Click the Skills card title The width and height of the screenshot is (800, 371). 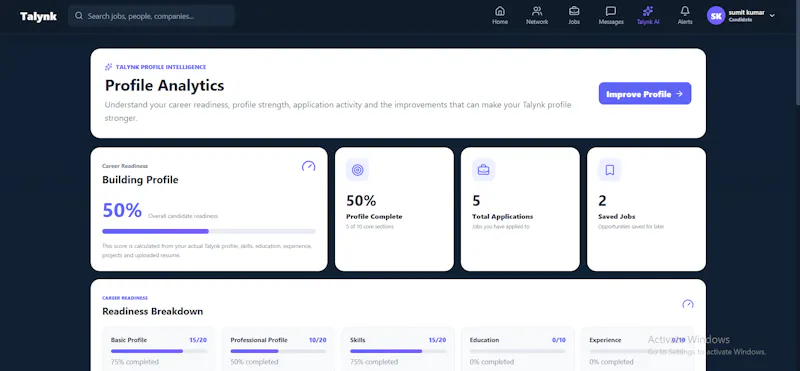pyautogui.click(x=358, y=340)
